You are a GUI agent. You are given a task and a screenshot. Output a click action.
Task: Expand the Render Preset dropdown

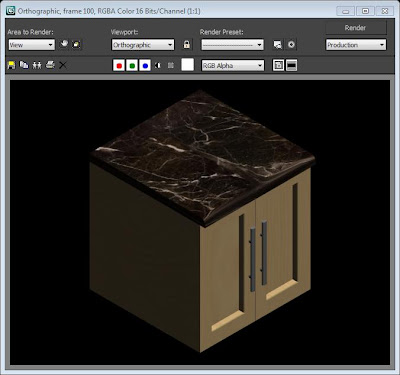click(232, 45)
